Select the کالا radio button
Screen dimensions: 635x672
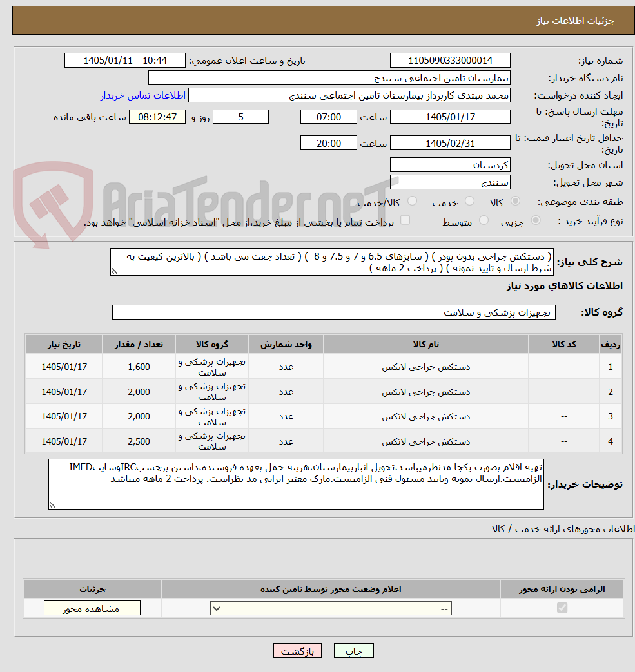click(515, 201)
